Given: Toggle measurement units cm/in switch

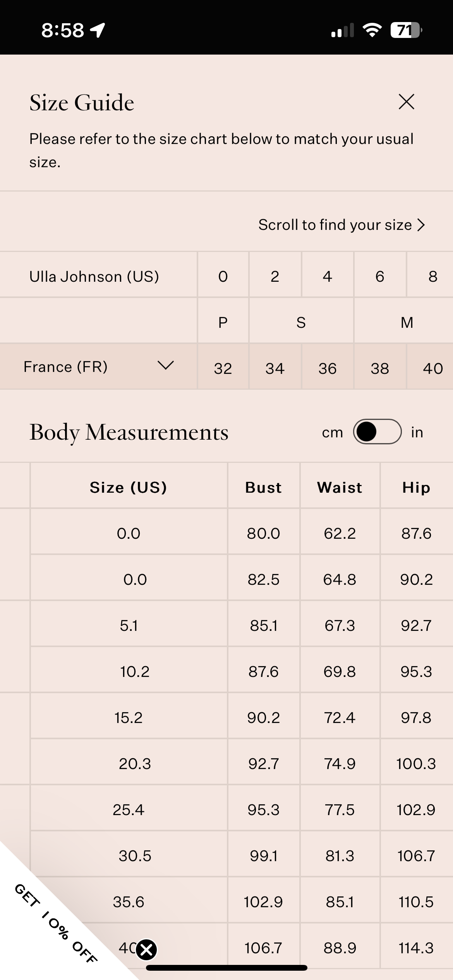Looking at the screenshot, I should click(377, 432).
